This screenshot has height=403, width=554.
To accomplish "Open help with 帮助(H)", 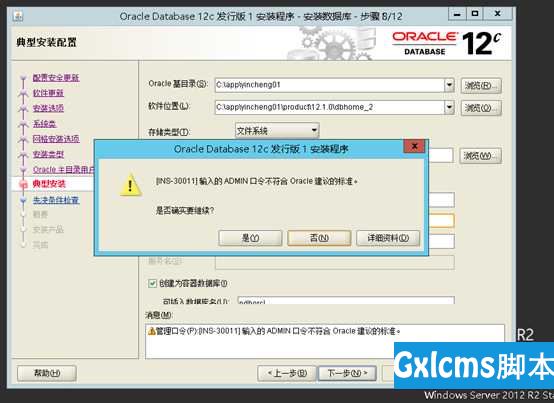I will pyautogui.click(x=47, y=373).
